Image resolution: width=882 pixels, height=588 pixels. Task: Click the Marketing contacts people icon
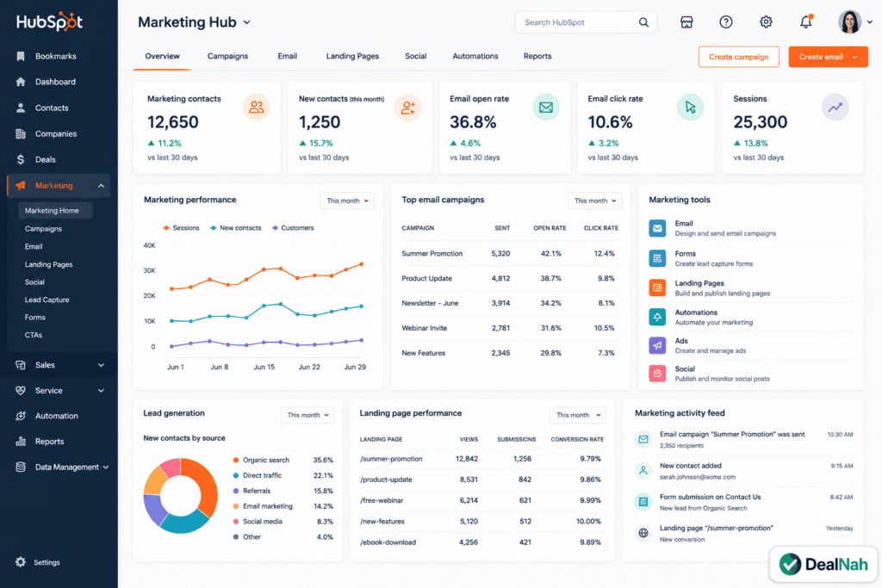coord(257,108)
